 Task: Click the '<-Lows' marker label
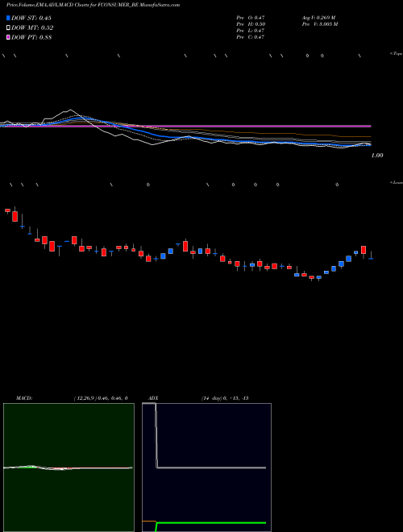[x=396, y=182]
